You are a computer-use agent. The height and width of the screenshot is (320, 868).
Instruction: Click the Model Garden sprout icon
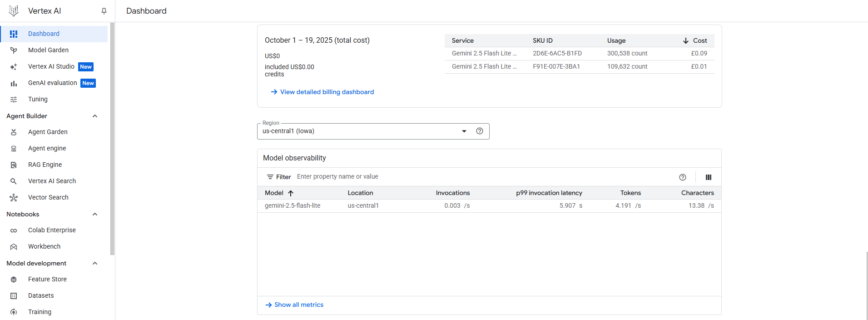point(14,50)
